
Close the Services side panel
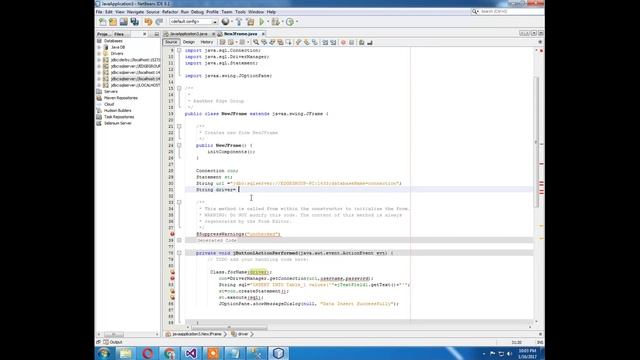(144, 34)
